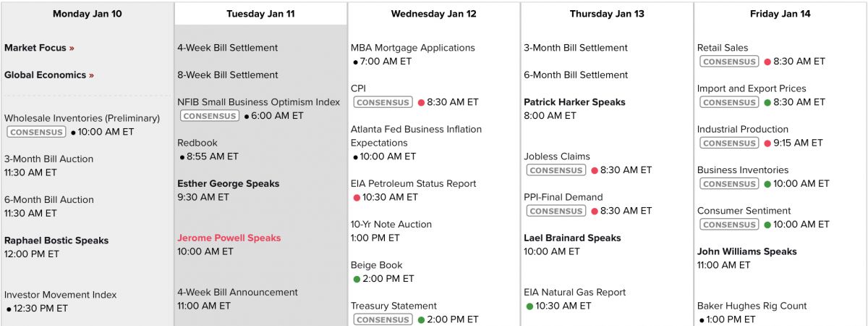
Task: Click the Wholesale Inventories Consensus badge
Action: point(36,133)
